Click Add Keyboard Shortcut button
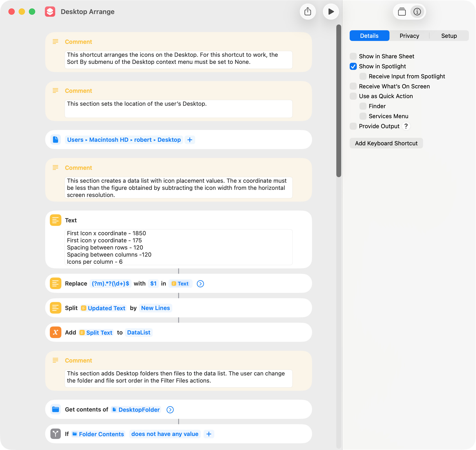 [386, 143]
